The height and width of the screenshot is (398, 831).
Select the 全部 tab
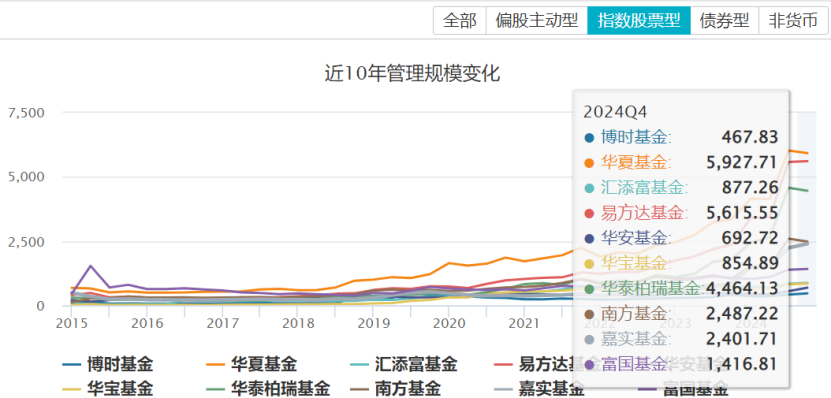coord(459,21)
